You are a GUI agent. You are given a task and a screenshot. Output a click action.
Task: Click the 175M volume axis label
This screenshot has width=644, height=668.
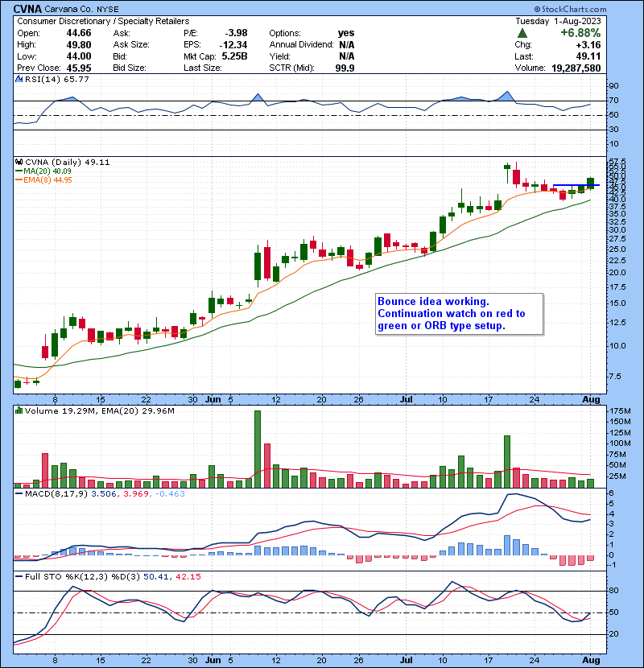coord(620,411)
